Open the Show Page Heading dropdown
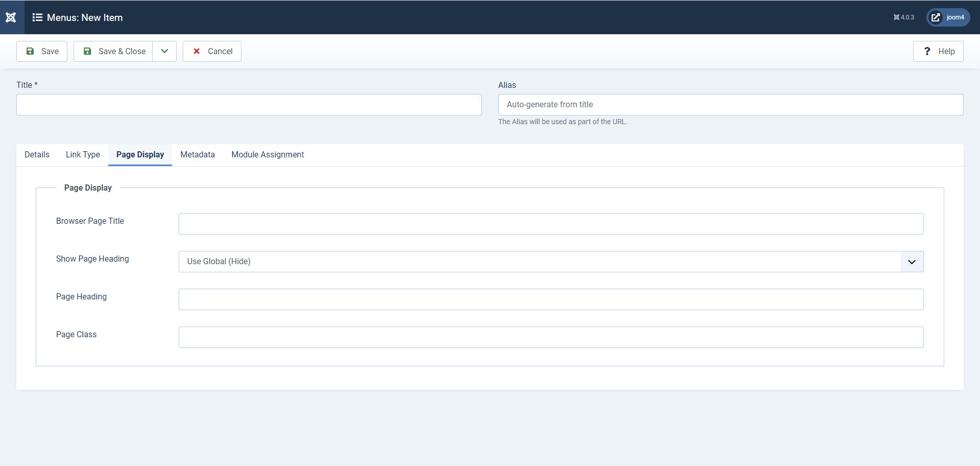 click(x=551, y=261)
